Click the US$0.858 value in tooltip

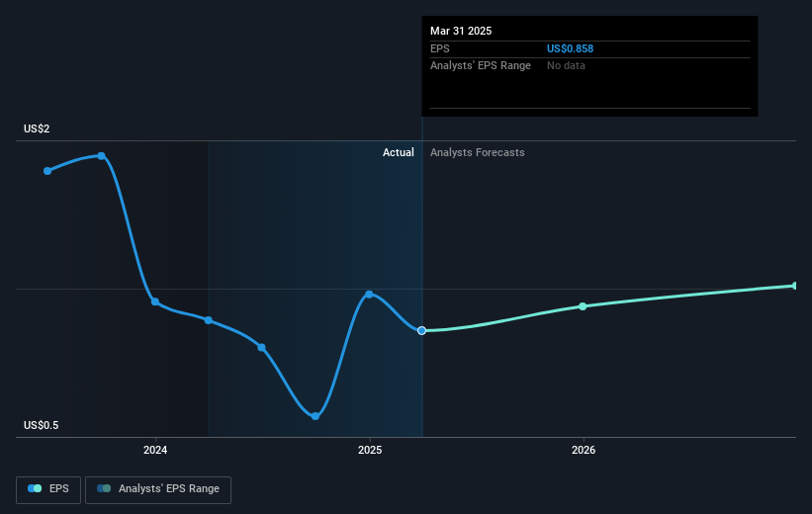click(570, 48)
